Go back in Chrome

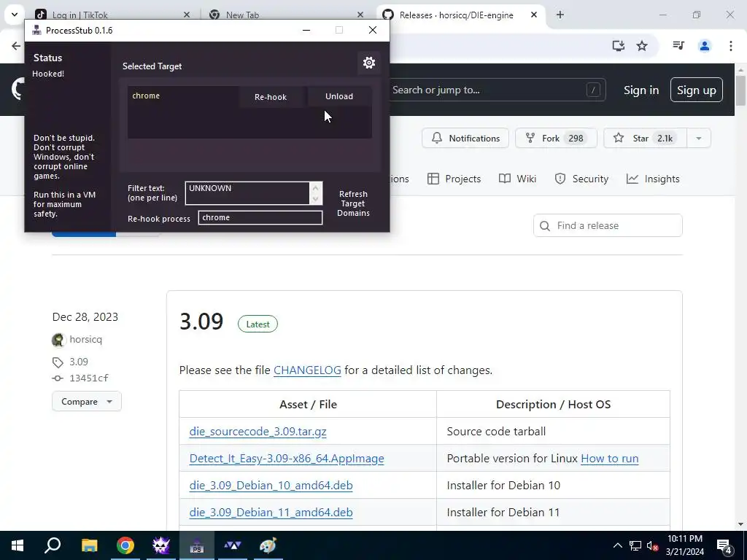point(16,46)
